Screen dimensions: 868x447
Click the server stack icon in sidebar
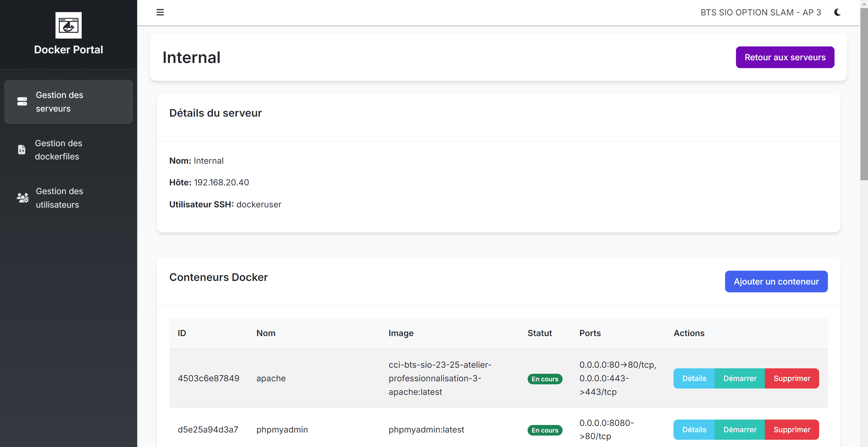coord(22,101)
